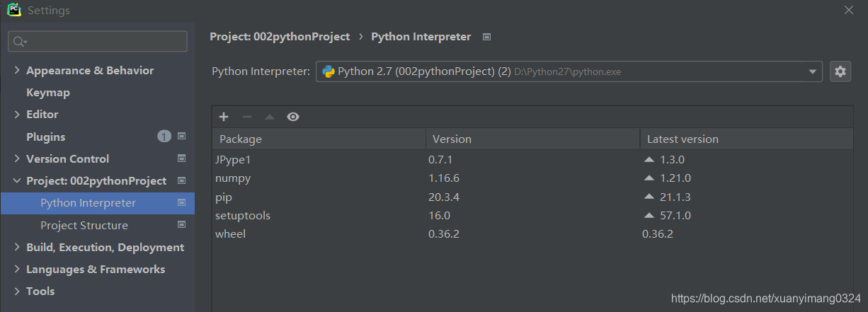Toggle the show early releases eye icon

(293, 117)
